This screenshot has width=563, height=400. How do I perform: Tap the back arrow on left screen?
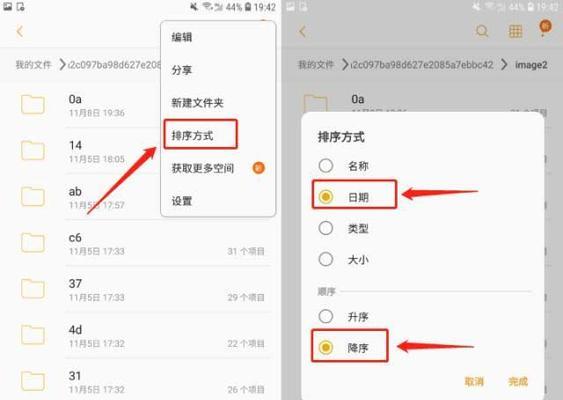20,32
